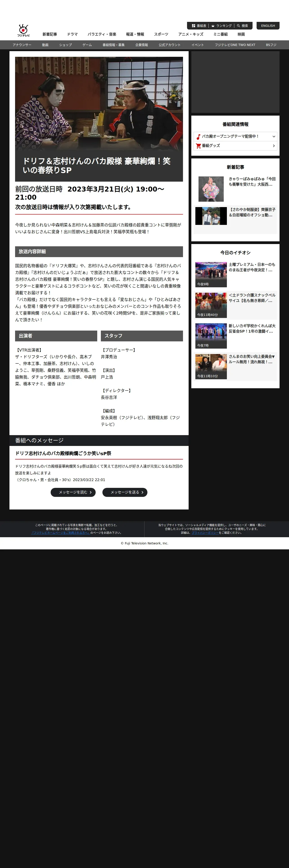289x868 pixels.
Task: Open きゃりーぱみゅぱみゅ article headline
Action: [252, 182]
